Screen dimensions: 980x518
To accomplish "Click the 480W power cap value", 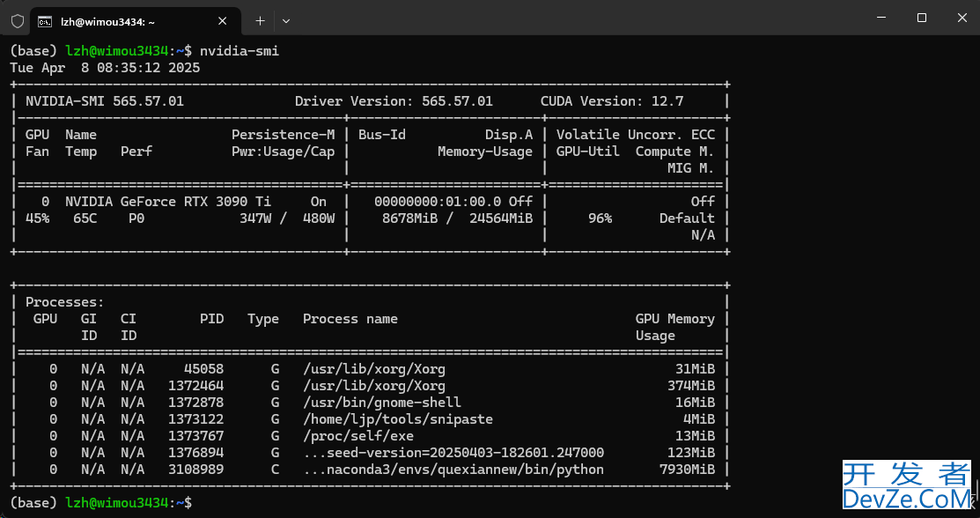I will tap(319, 218).
